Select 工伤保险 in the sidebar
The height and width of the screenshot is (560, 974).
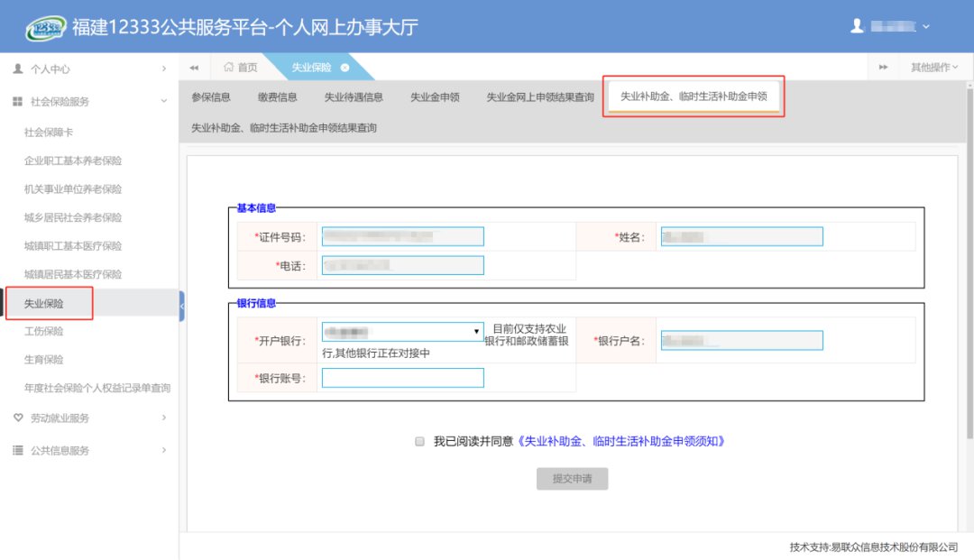44,331
